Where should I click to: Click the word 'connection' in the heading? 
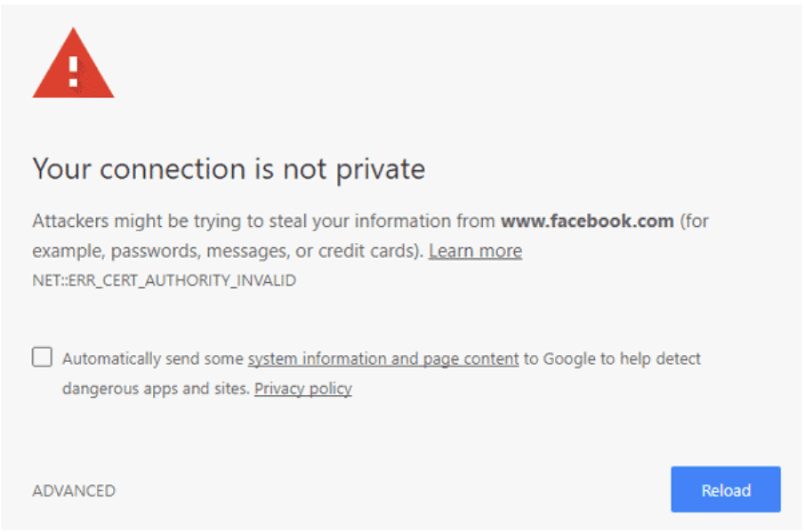coord(173,169)
